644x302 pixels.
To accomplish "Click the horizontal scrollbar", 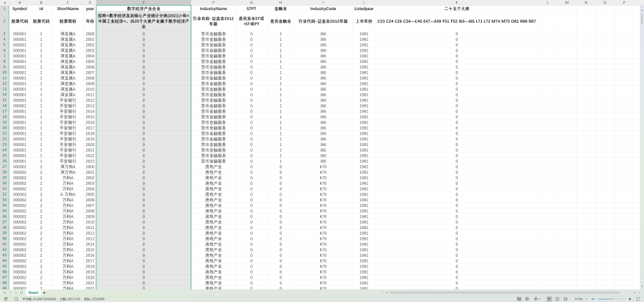I will pos(440,293).
